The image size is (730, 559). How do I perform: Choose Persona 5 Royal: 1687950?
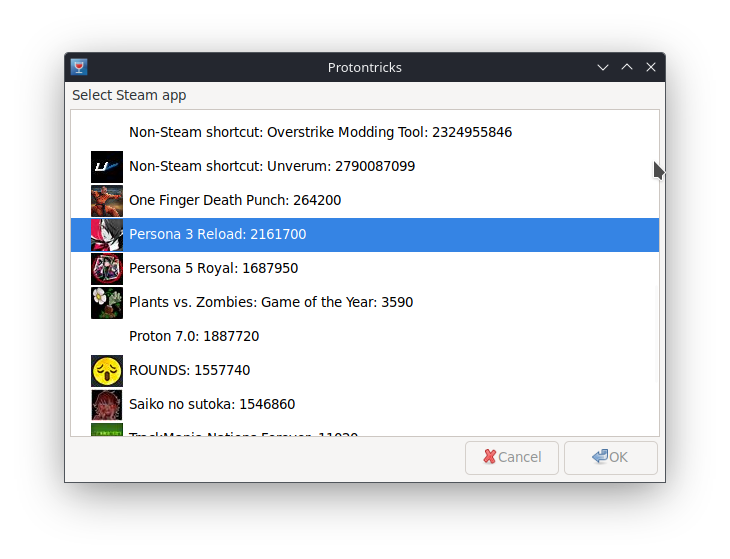click(x=365, y=269)
